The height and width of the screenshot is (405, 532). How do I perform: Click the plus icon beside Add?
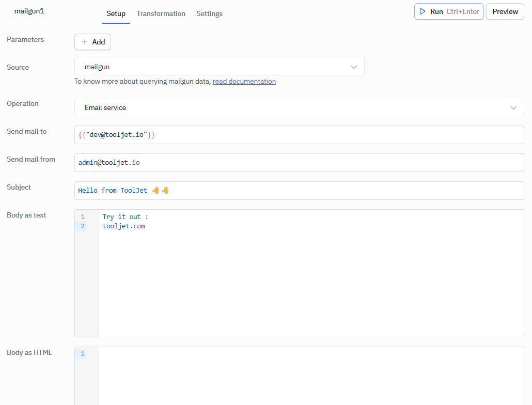pyautogui.click(x=85, y=42)
